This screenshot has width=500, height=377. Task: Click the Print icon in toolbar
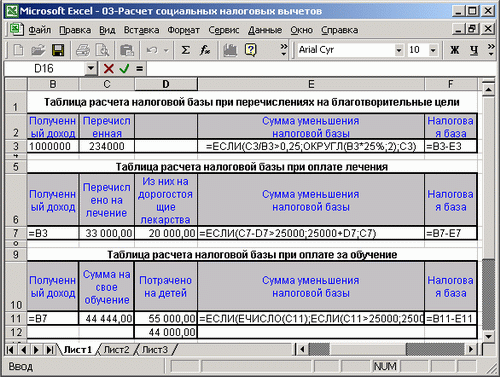(83, 50)
